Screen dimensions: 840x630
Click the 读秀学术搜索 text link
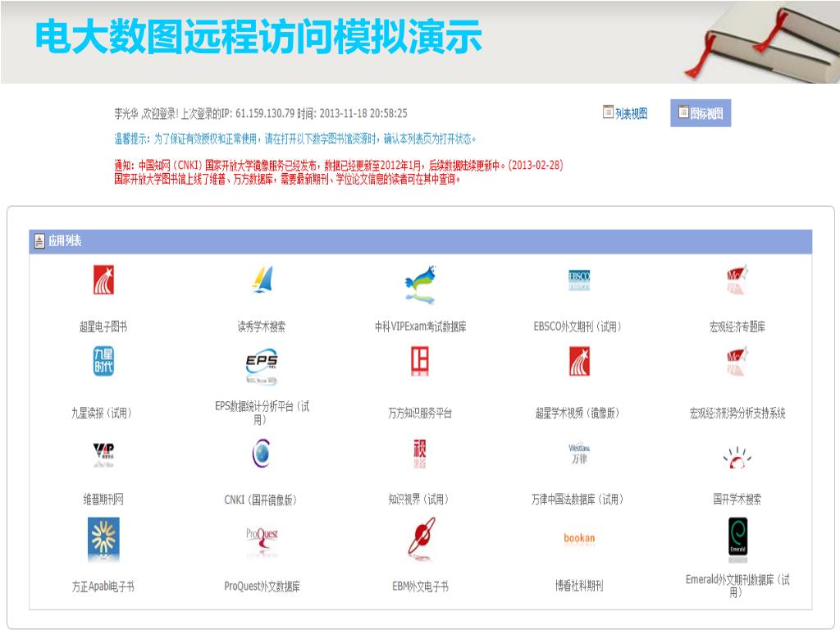pyautogui.click(x=262, y=326)
